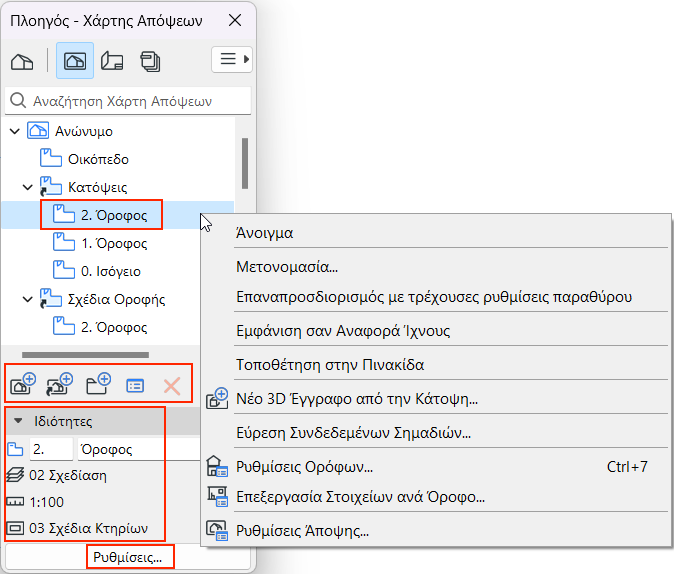The image size is (674, 574).
Task: Collapse the Σχέδια Οροφής folder
Action: click(x=28, y=299)
